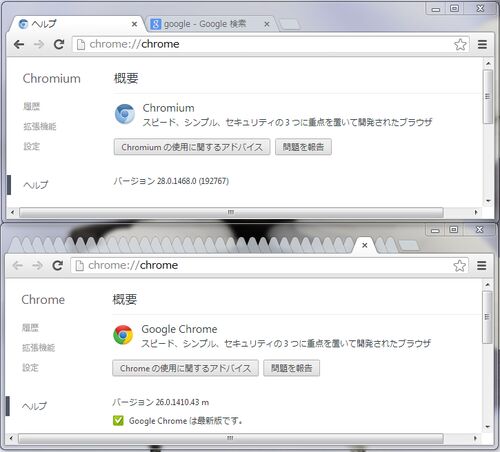Viewport: 500px width, 452px height.
Task: Open 設定 in Chrome sidebar
Action: 30,368
